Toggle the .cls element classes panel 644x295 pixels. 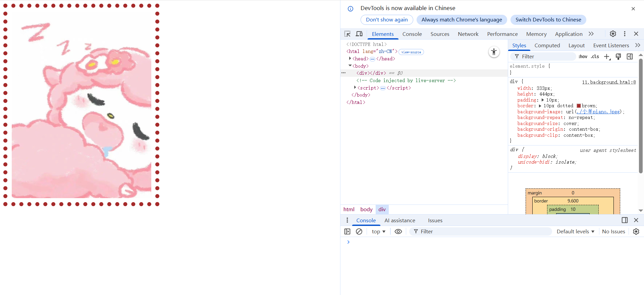[x=595, y=57]
